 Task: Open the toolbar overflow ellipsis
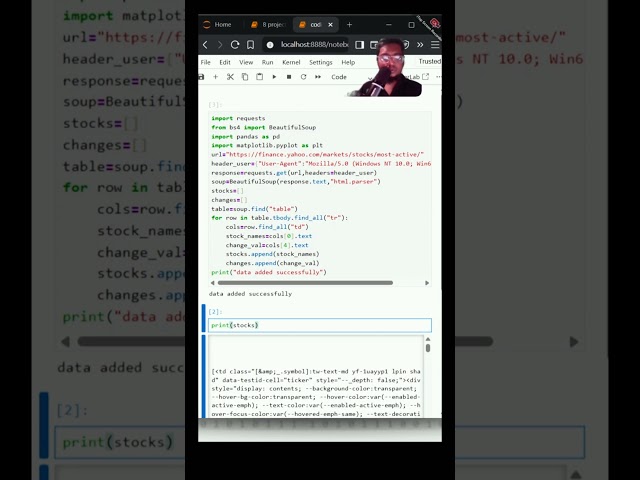pyautogui.click(x=438, y=77)
